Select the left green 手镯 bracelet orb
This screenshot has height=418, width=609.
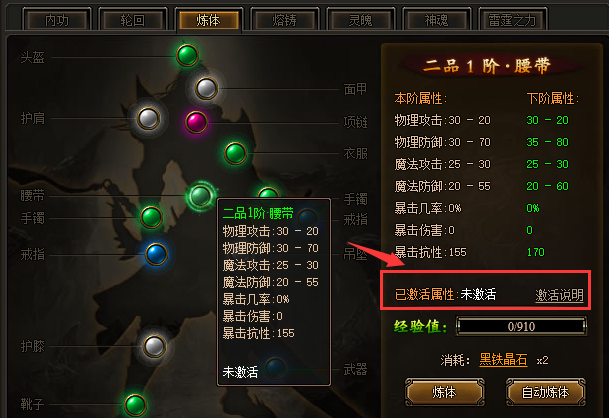(x=151, y=217)
